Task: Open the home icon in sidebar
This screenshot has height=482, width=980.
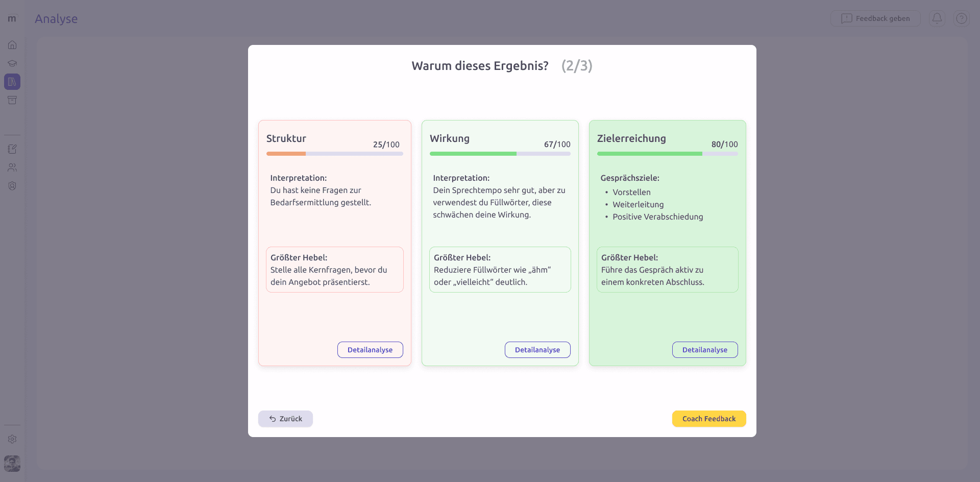Action: coord(12,45)
